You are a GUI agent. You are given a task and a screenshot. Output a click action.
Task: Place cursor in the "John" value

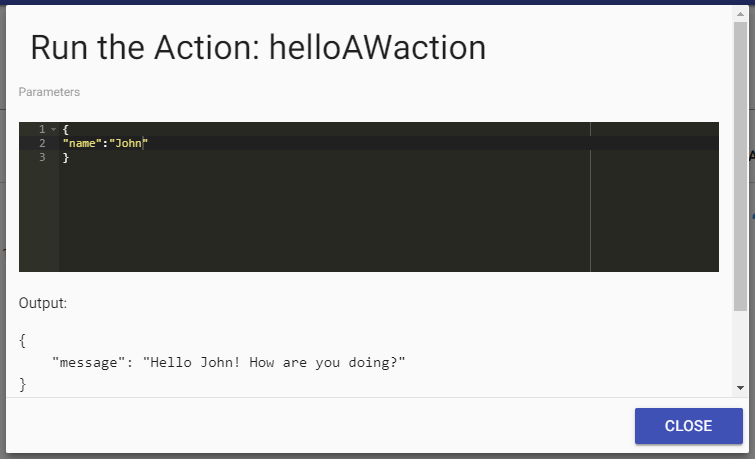[128, 144]
